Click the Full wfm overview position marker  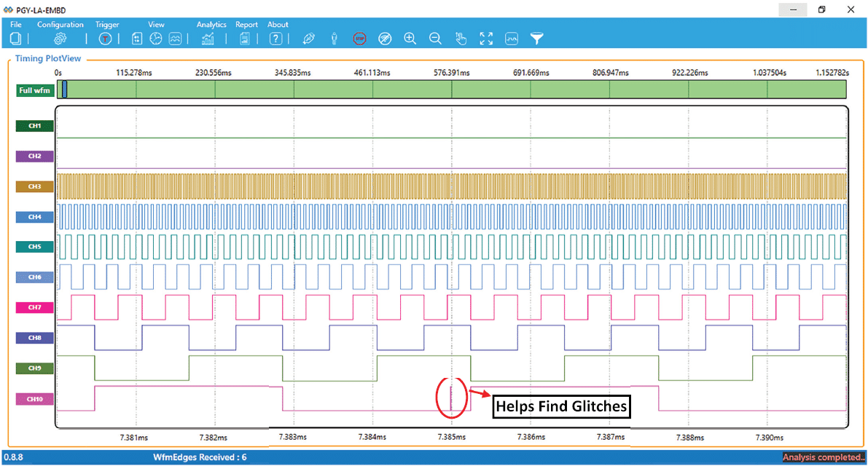pyautogui.click(x=65, y=90)
